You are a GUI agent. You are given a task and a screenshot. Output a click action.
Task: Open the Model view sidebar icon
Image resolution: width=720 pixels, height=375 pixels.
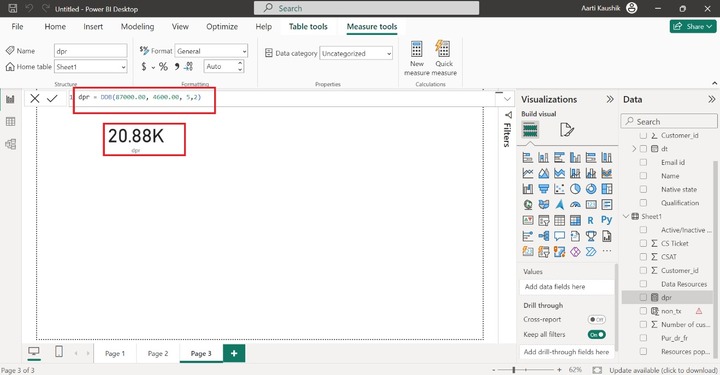pos(10,144)
